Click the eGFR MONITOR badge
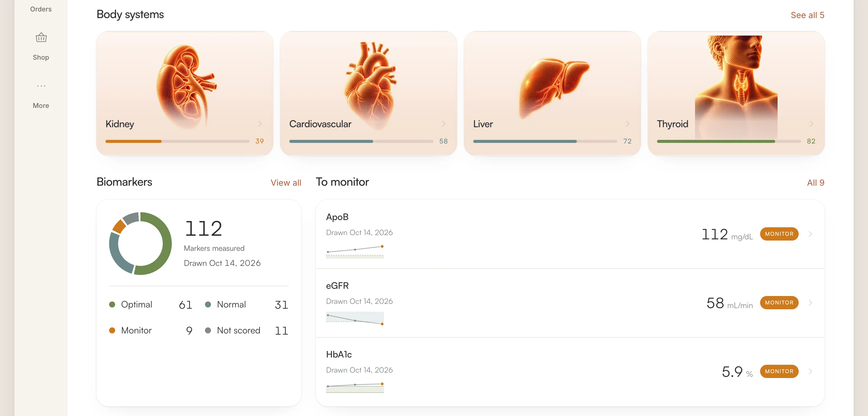 click(x=779, y=303)
